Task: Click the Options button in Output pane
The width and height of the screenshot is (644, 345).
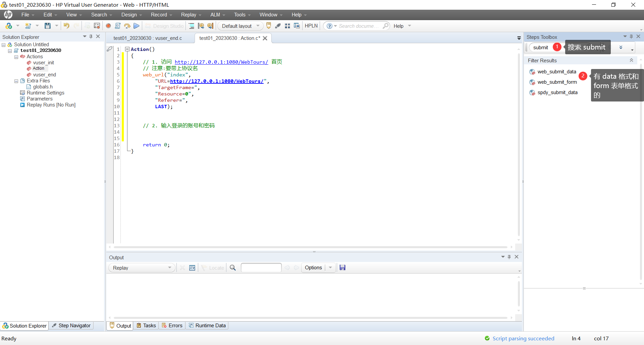Action: point(313,268)
